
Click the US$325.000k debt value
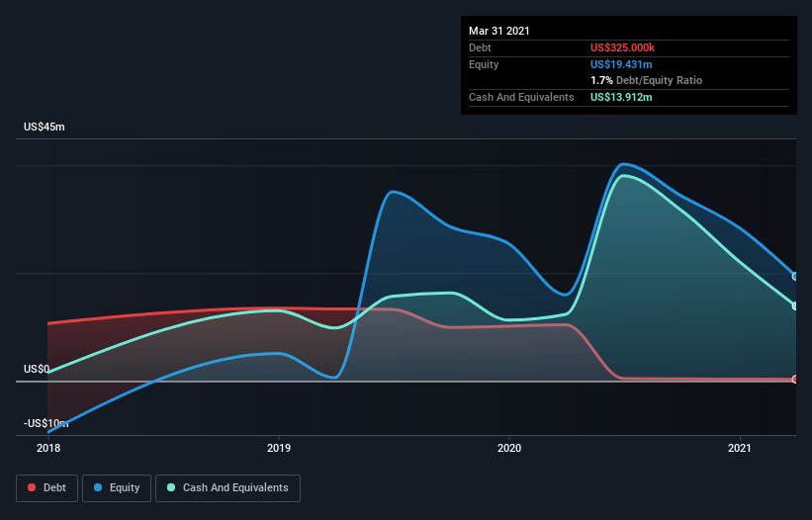pyautogui.click(x=622, y=47)
